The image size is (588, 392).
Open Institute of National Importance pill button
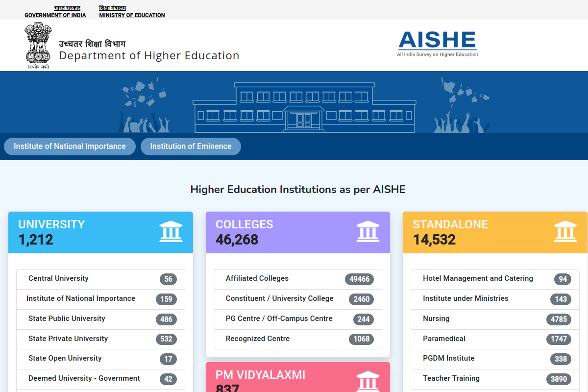(70, 147)
